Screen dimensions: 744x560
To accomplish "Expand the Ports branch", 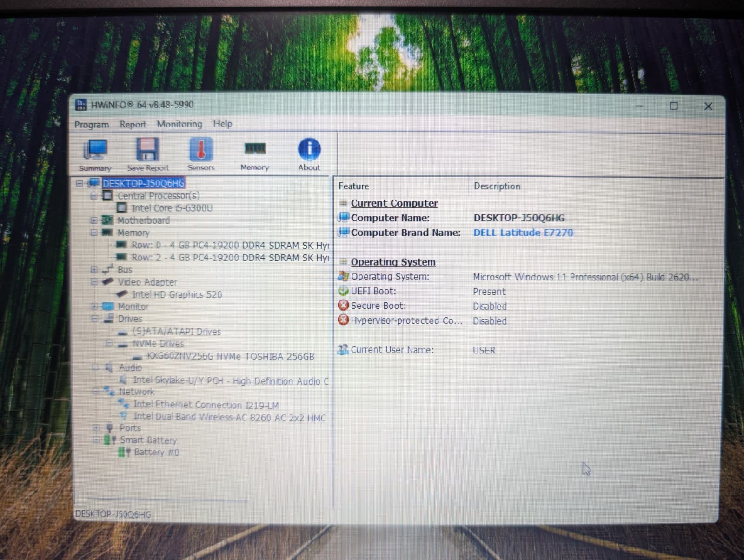I will point(96,427).
